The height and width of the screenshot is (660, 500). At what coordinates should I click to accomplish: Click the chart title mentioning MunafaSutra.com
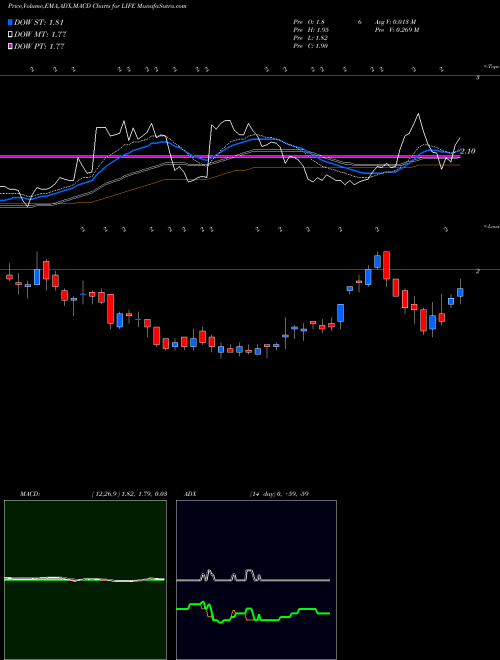pyautogui.click(x=97, y=6)
